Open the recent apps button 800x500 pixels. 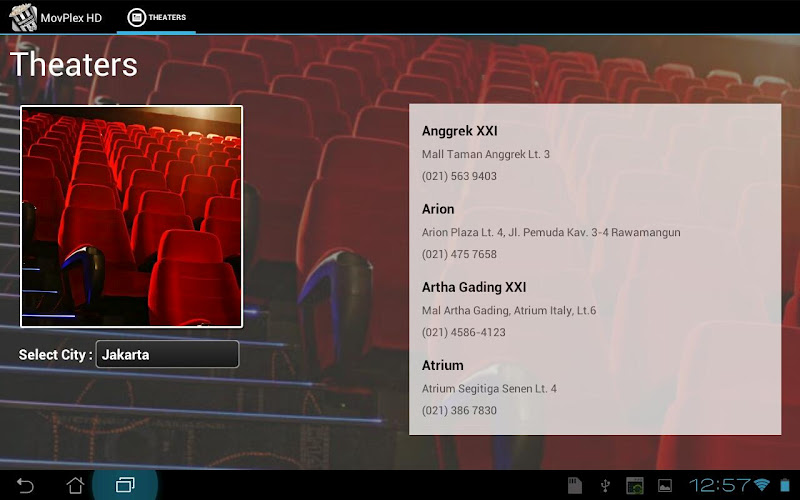tap(125, 485)
